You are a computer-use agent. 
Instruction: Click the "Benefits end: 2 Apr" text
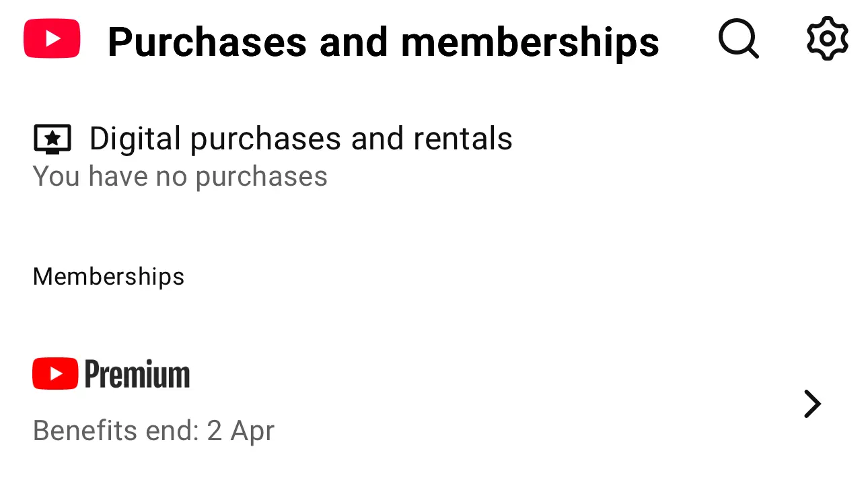154,430
